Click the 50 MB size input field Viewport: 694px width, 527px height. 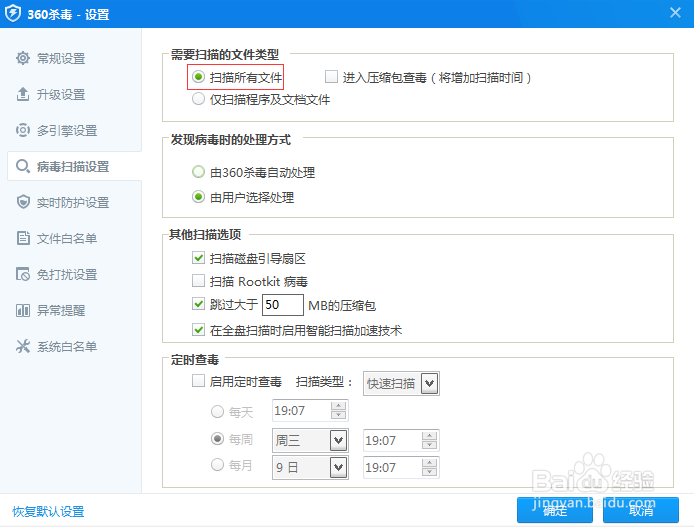[283, 304]
